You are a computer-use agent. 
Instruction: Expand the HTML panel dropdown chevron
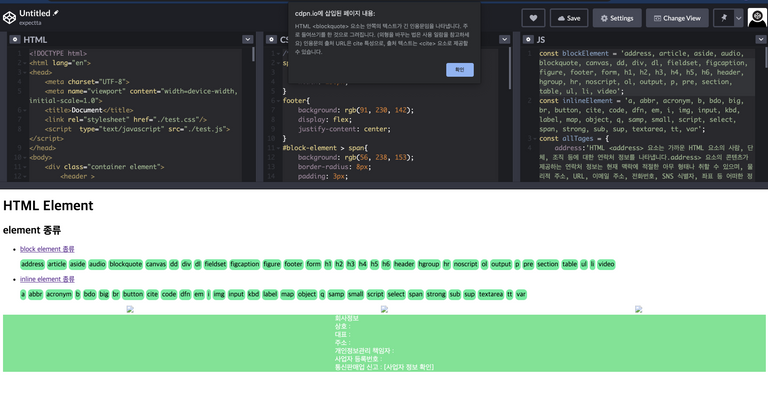[x=247, y=39]
